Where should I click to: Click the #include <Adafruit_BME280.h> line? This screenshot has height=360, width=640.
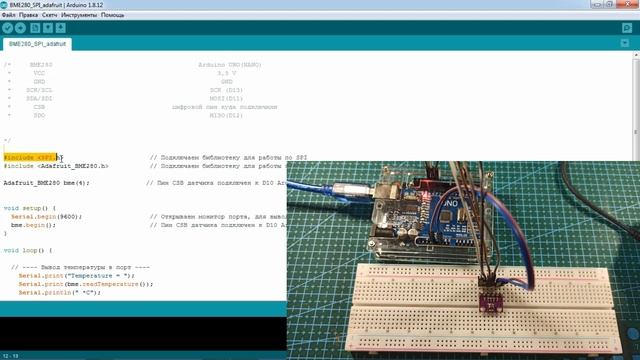click(56, 166)
